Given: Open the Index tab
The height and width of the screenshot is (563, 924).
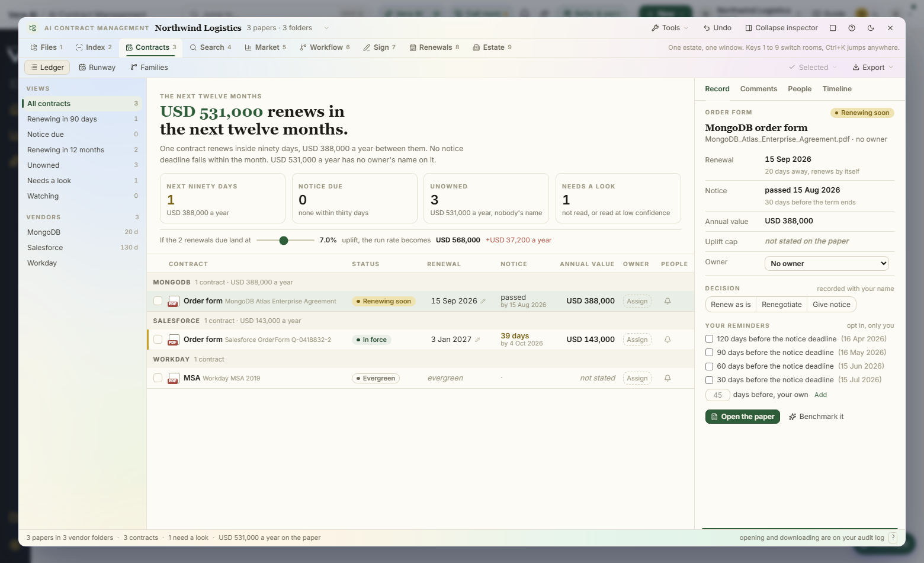Looking at the screenshot, I should [94, 47].
